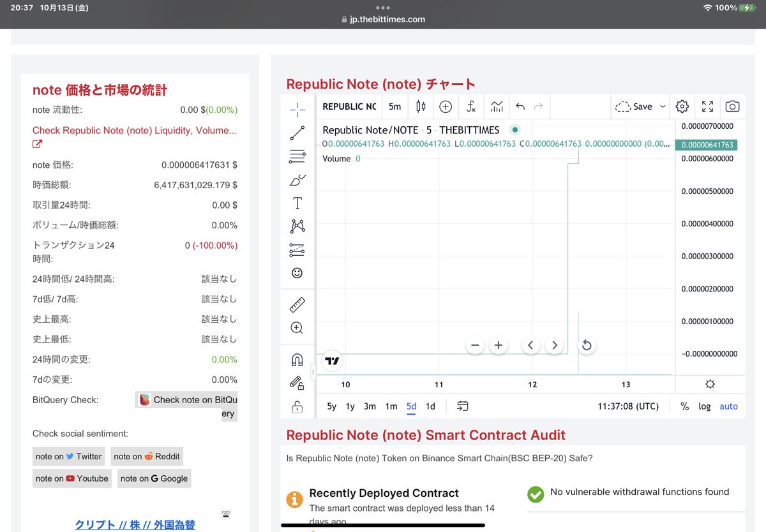Open time axis settings gear
Screen dimensions: 766x532
tap(710, 384)
